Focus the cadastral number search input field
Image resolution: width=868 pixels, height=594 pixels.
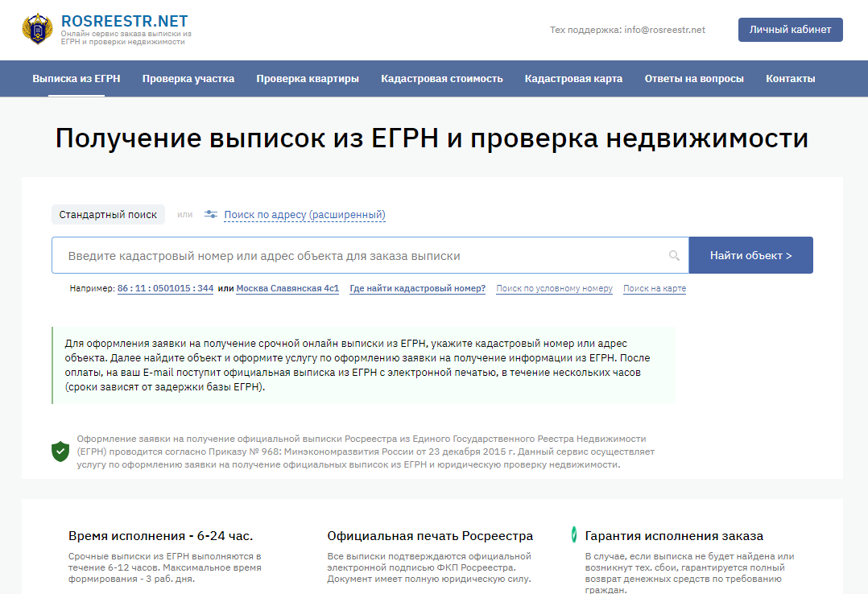point(362,256)
